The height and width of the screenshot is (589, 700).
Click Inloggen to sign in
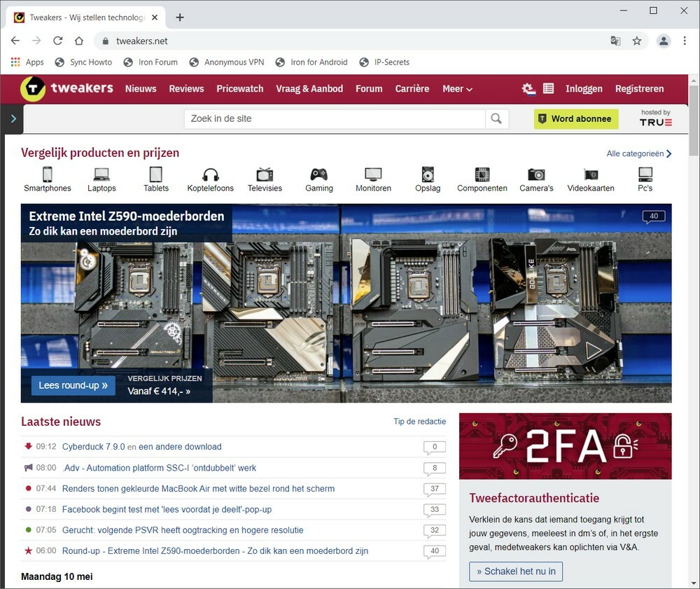pos(584,89)
